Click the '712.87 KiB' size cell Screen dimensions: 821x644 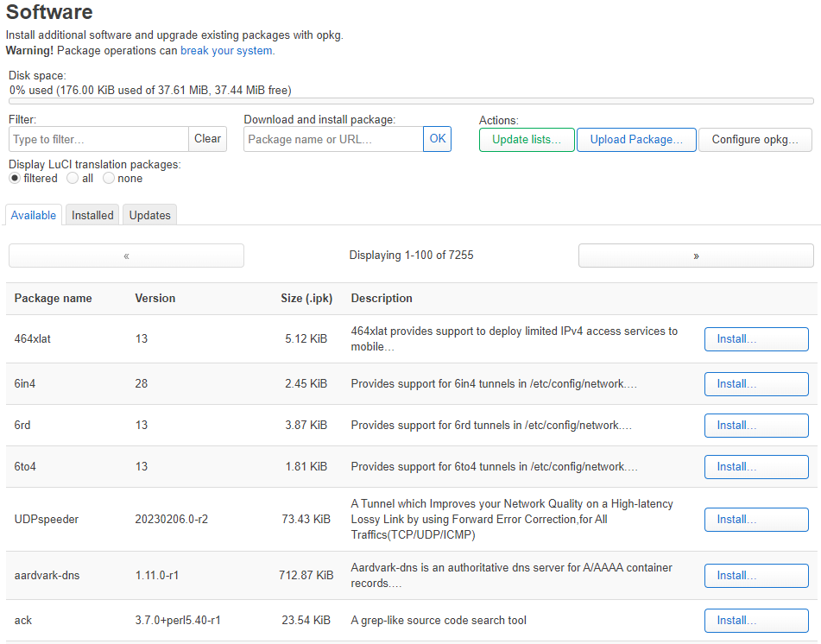(306, 576)
